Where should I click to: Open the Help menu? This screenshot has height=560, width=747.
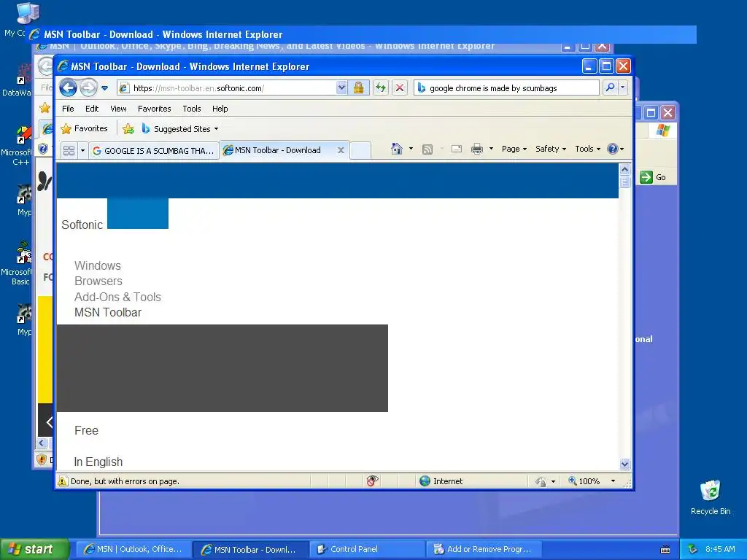click(x=220, y=109)
